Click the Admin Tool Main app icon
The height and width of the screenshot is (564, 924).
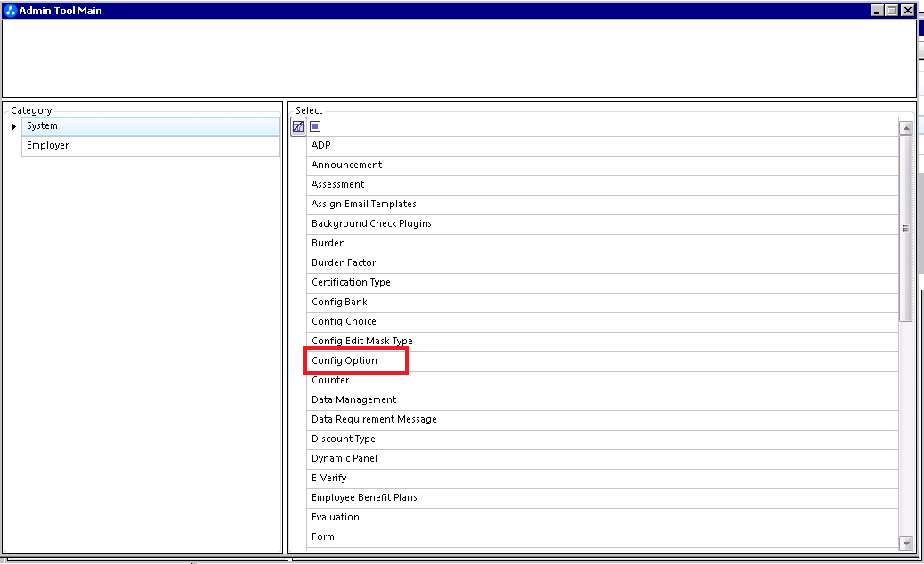[x=10, y=11]
